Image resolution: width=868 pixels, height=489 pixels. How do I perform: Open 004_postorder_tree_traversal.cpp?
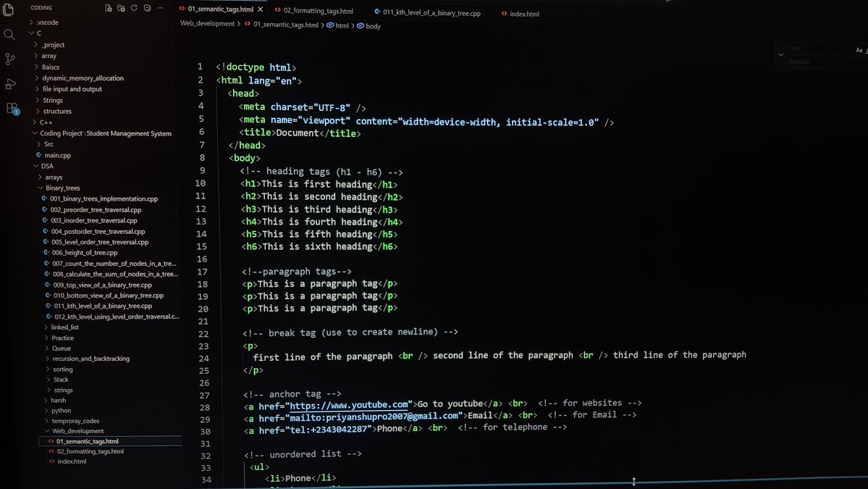[x=94, y=232]
